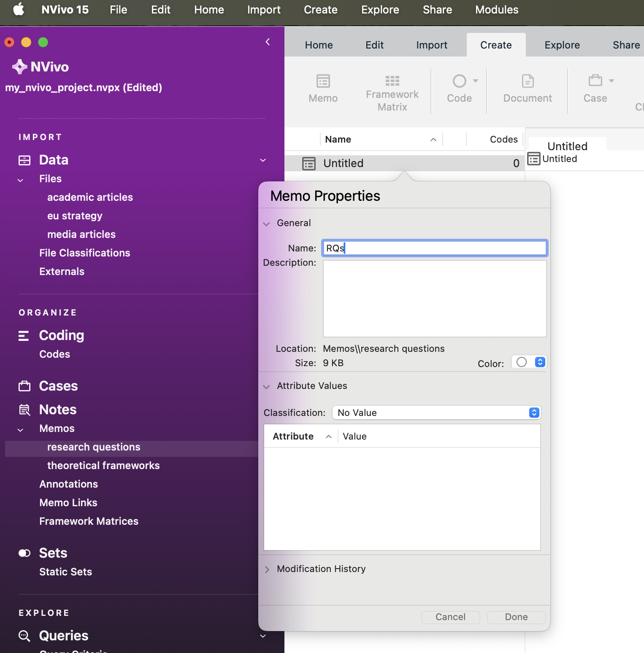The height and width of the screenshot is (653, 644).
Task: Click the Code circle icon
Action: click(459, 81)
